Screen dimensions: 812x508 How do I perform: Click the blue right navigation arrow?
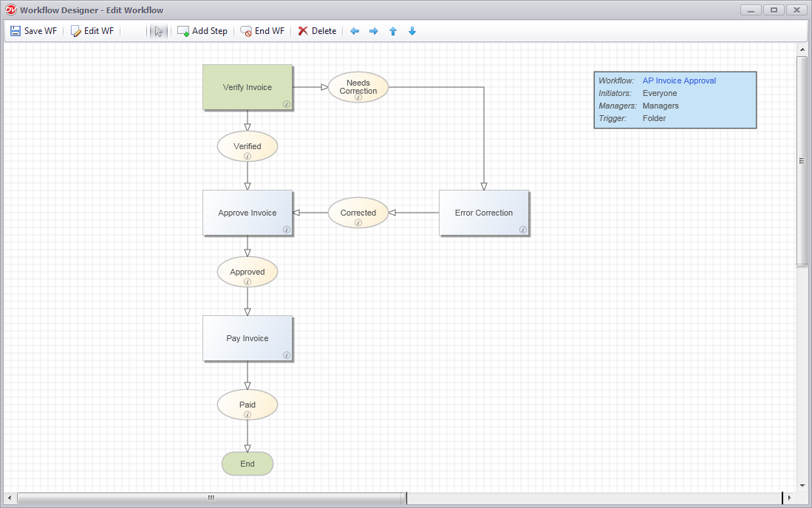(x=373, y=31)
